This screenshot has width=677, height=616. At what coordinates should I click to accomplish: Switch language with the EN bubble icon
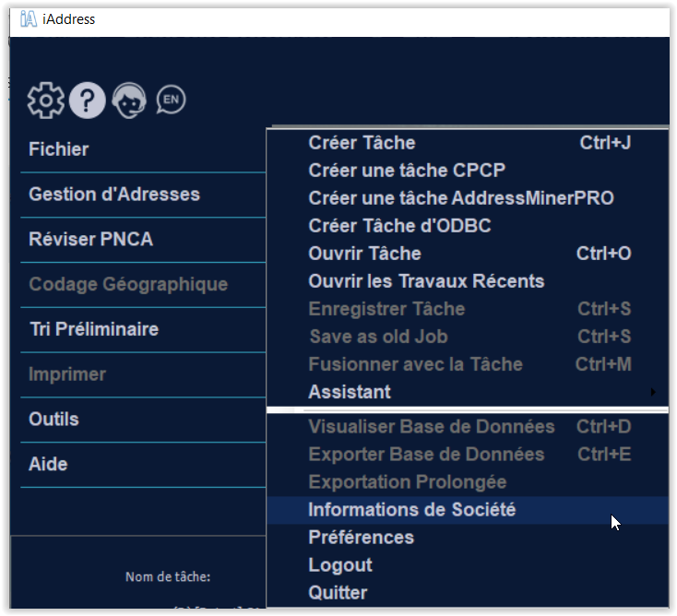coord(171,100)
